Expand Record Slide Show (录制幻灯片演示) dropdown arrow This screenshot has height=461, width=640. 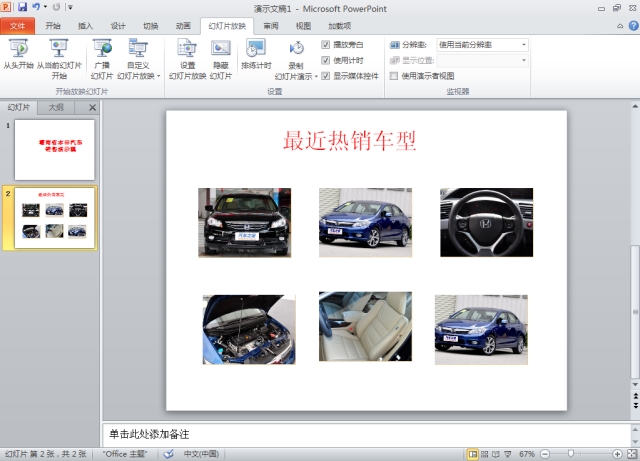pos(316,75)
